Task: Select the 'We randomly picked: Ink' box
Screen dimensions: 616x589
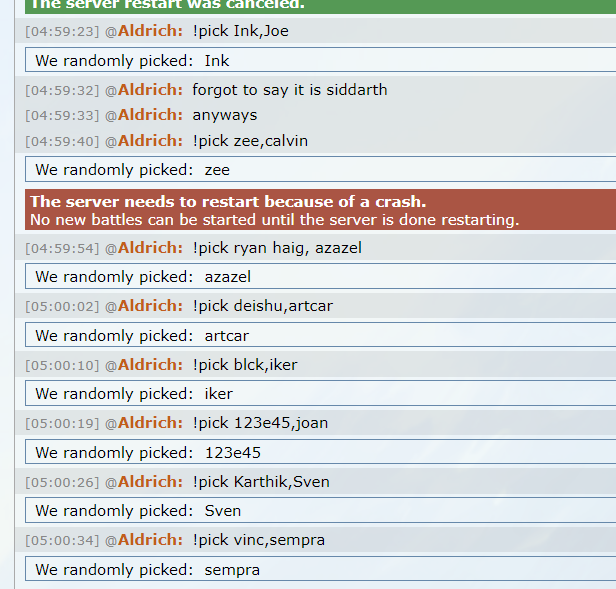Action: click(320, 60)
